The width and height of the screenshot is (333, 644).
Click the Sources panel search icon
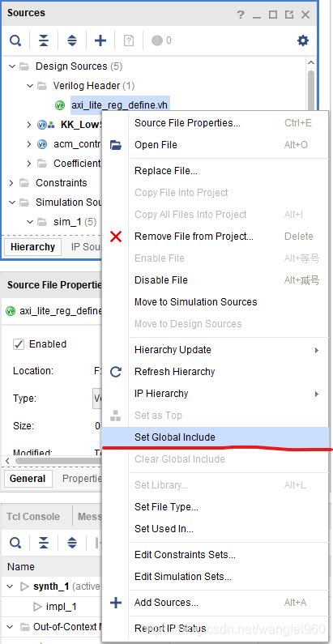tap(15, 41)
